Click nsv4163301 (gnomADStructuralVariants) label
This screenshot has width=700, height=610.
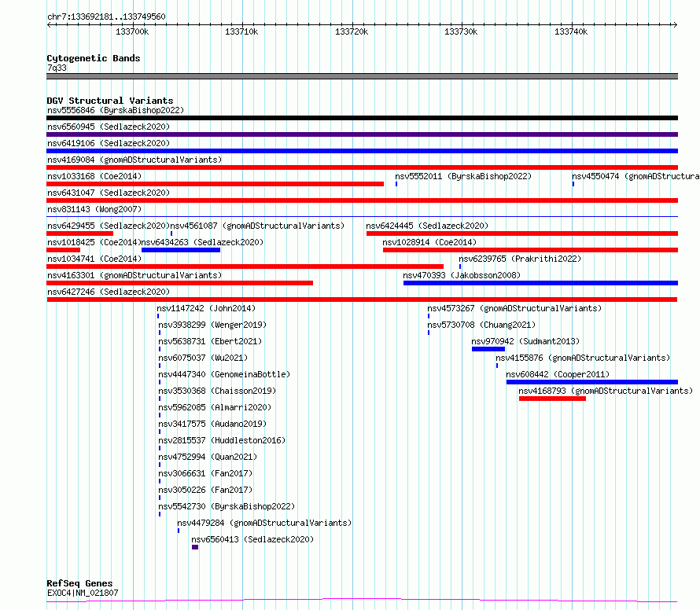click(x=134, y=275)
